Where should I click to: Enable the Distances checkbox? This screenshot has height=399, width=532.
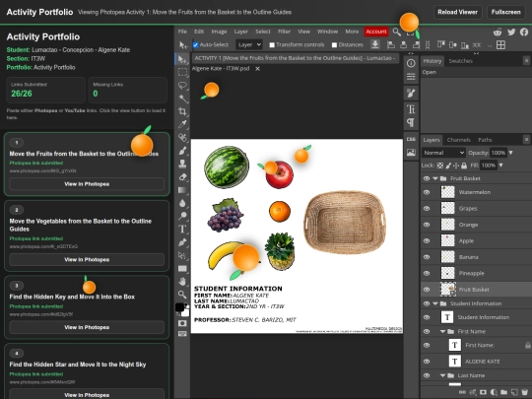coord(334,44)
